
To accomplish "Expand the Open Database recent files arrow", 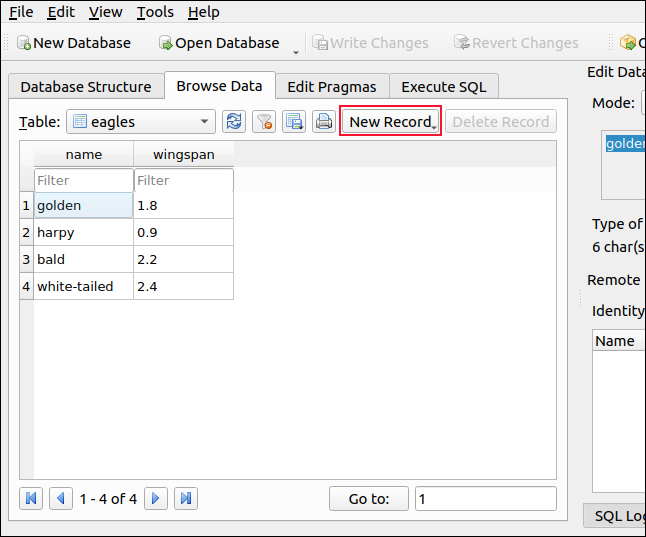I will (x=296, y=49).
